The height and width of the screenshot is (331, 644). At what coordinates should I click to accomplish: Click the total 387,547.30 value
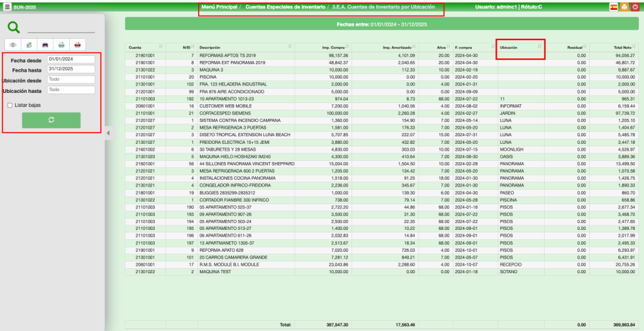point(337,325)
